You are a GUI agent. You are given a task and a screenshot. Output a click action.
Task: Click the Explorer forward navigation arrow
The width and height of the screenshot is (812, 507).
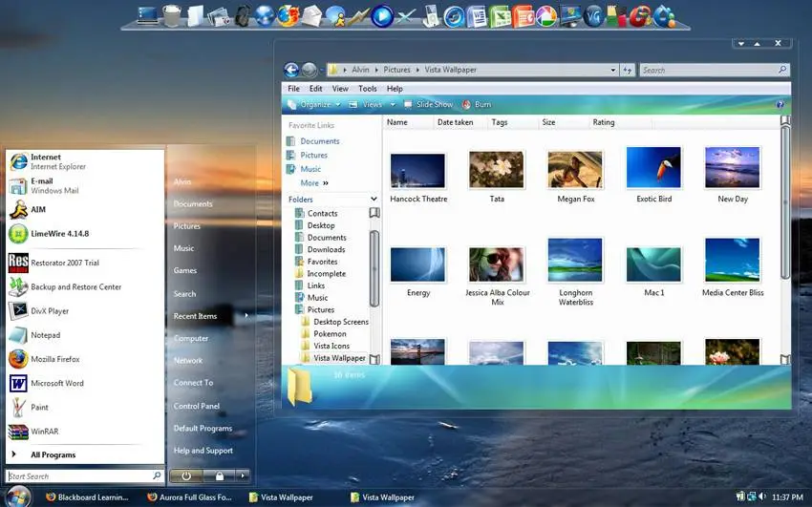[310, 70]
